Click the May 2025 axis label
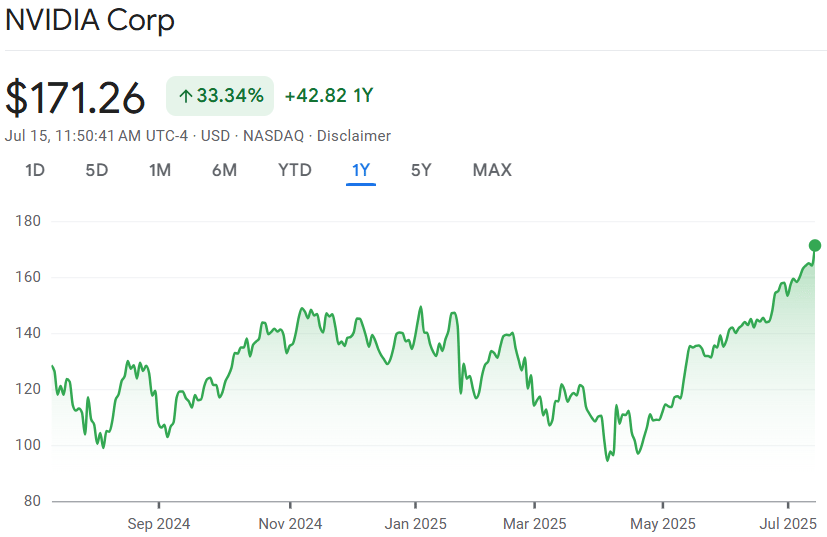 click(662, 524)
